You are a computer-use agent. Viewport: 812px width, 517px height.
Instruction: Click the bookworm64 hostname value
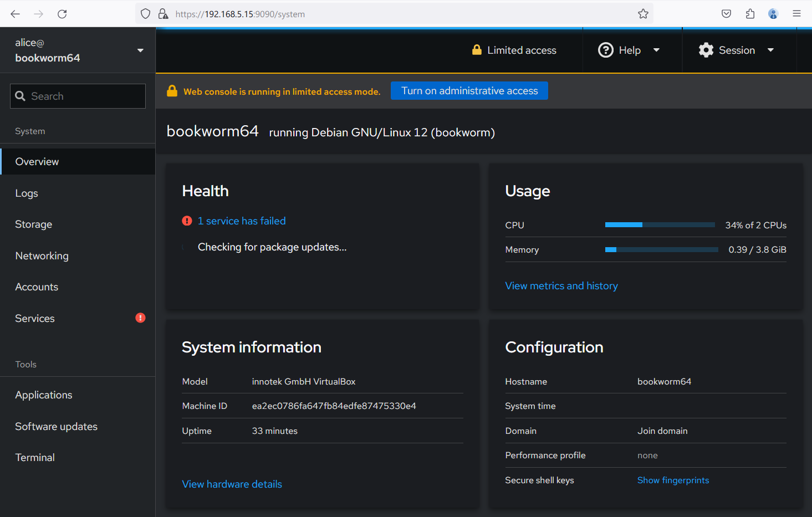[664, 381]
